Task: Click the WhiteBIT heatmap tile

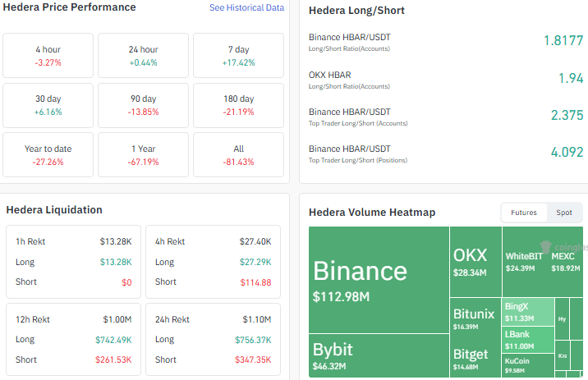Action: (524, 262)
